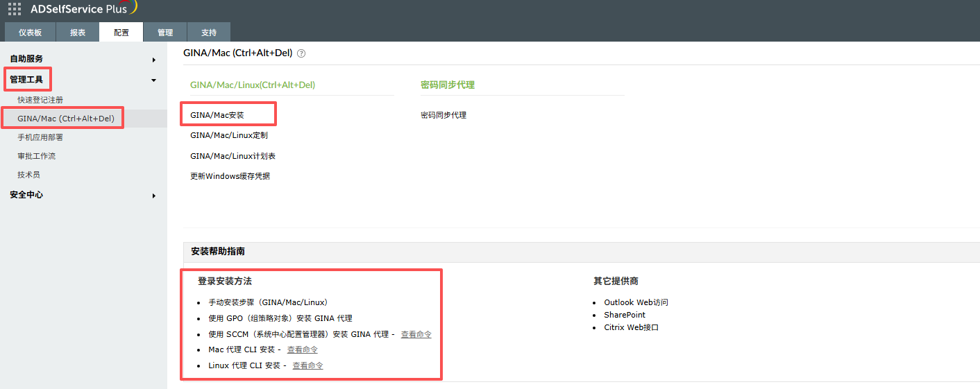The height and width of the screenshot is (389, 980).
Task: Open the 密码同步代理 link
Action: click(x=443, y=115)
